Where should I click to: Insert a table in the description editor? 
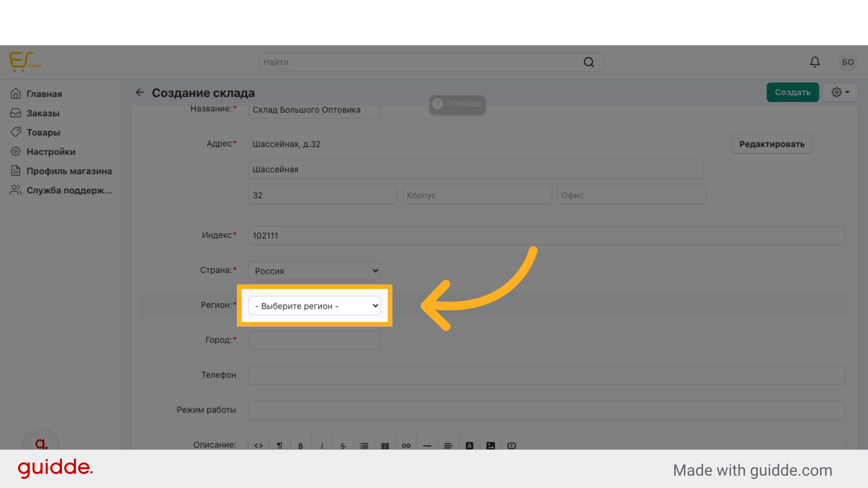[385, 446]
